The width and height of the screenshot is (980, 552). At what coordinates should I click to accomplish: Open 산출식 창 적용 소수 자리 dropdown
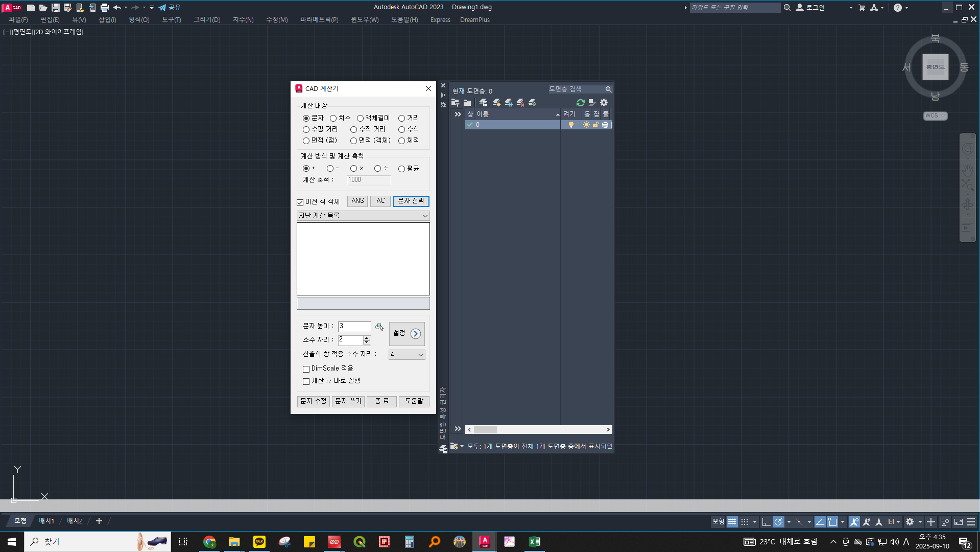(407, 355)
